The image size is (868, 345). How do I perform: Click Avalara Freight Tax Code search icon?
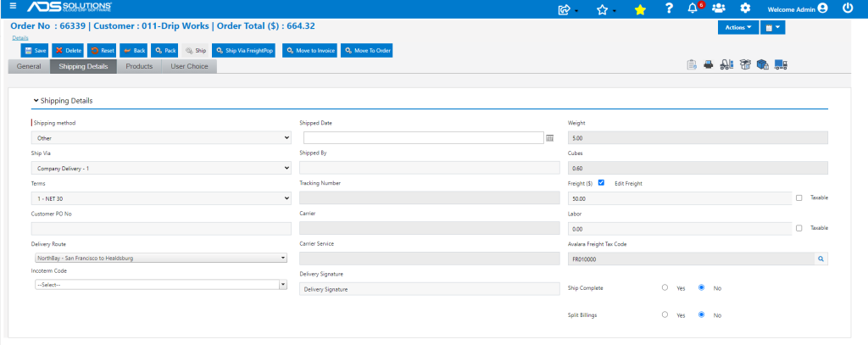[x=821, y=259]
